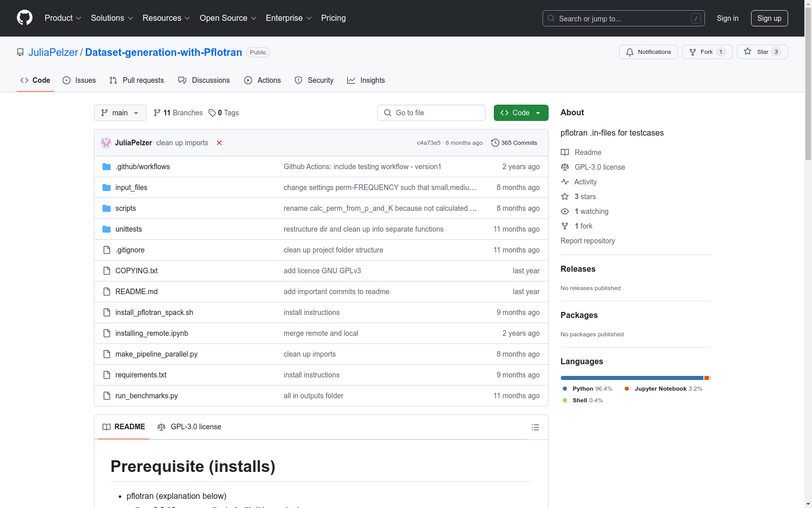Focus the Search or jump to field

(624, 18)
